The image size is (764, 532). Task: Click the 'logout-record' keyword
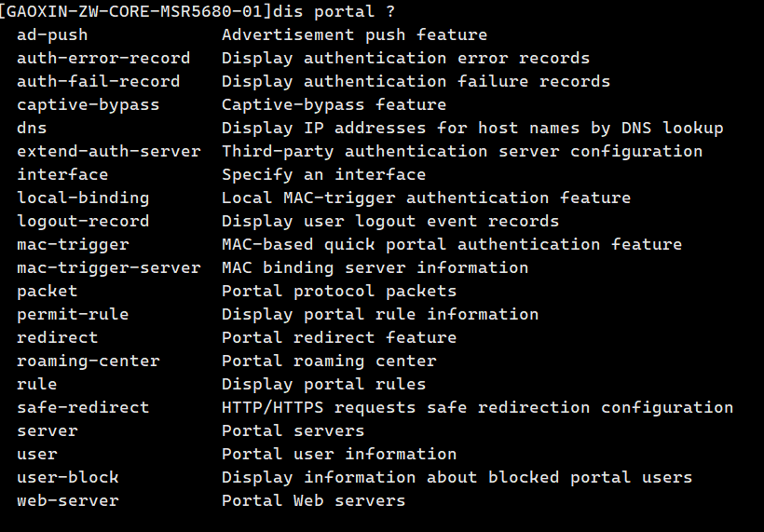click(83, 221)
